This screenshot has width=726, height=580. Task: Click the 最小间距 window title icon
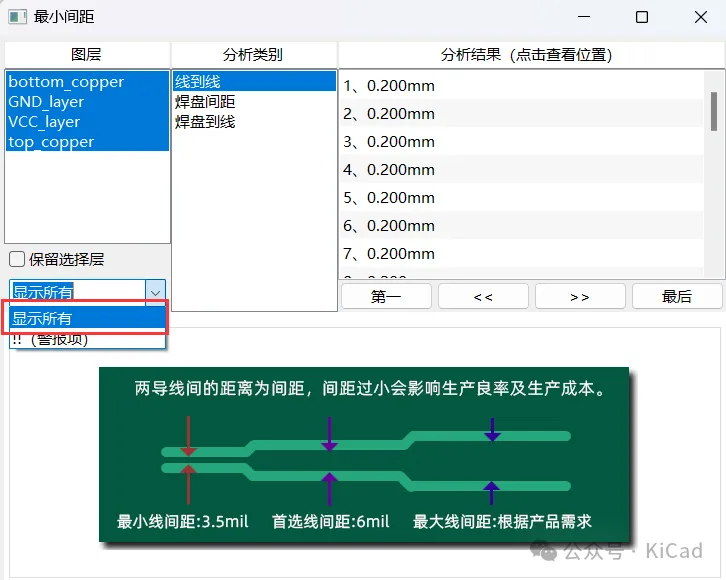pos(17,17)
